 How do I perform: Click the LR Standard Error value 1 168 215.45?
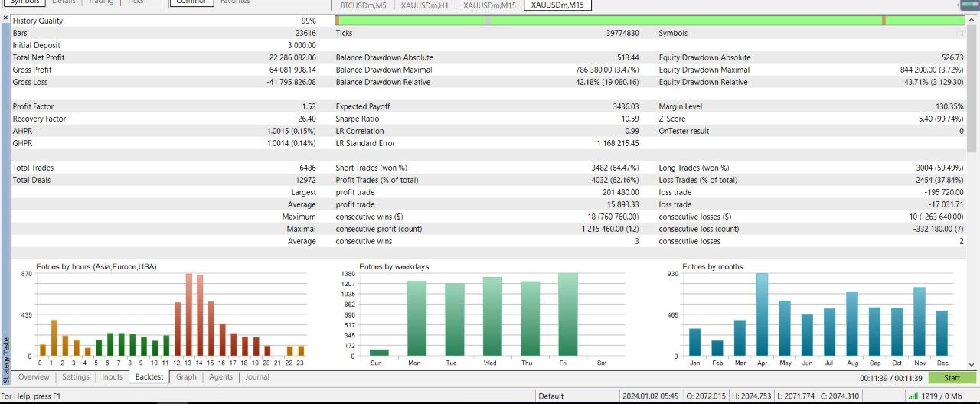618,143
